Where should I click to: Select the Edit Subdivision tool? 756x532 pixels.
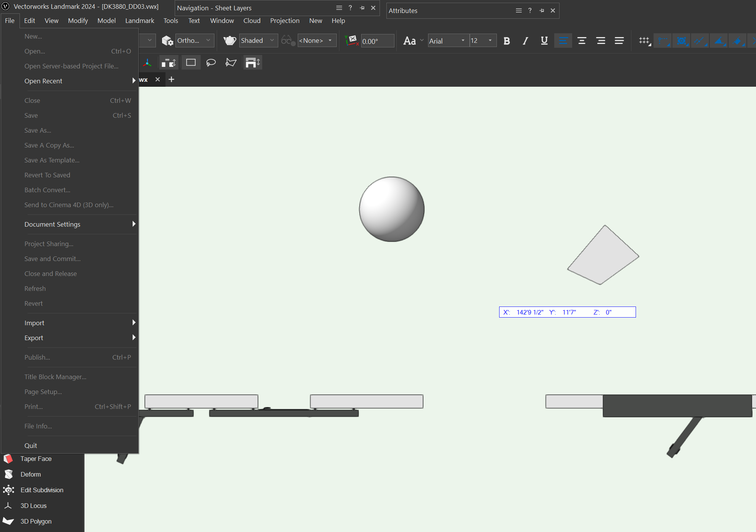pos(42,490)
